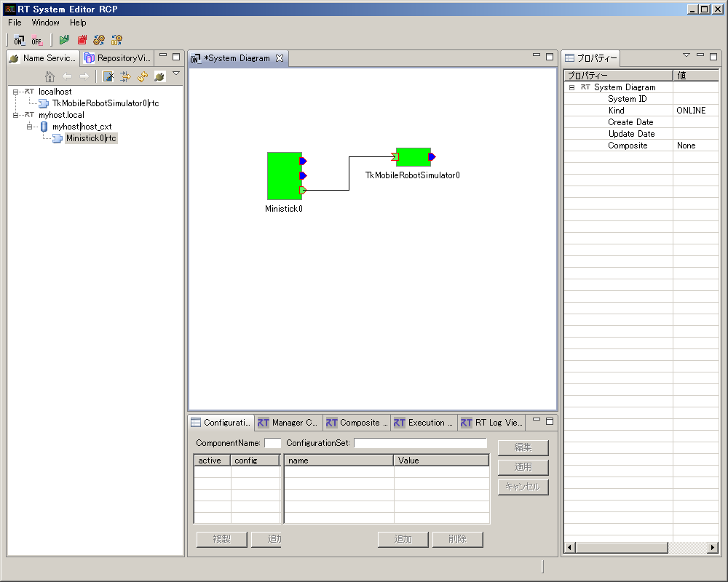Collapse the localhost tree node
The height and width of the screenshot is (582, 728).
(16, 92)
